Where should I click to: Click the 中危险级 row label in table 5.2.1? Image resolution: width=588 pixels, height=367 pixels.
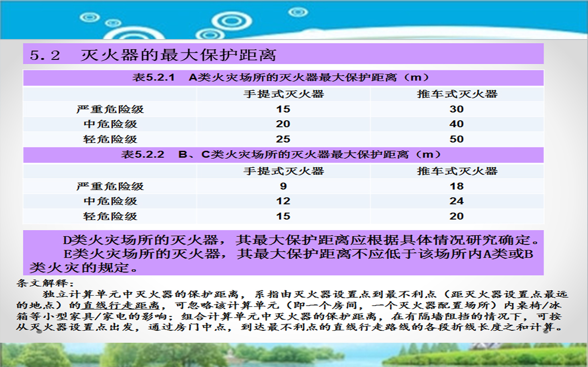pos(110,124)
